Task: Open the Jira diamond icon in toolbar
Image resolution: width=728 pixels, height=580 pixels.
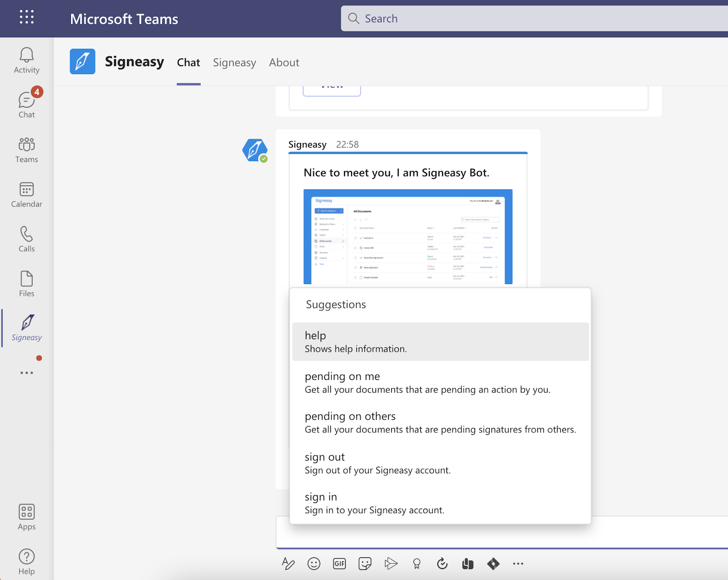Action: click(493, 564)
